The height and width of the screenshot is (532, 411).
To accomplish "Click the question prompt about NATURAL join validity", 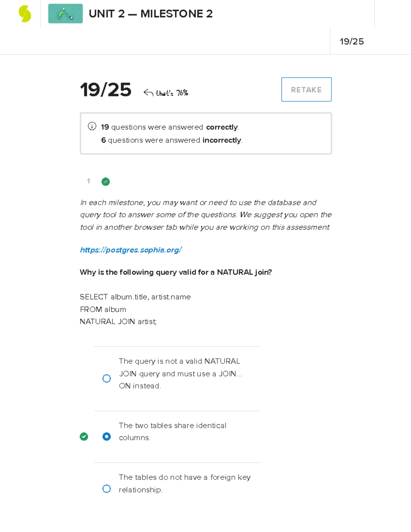I will point(176,272).
